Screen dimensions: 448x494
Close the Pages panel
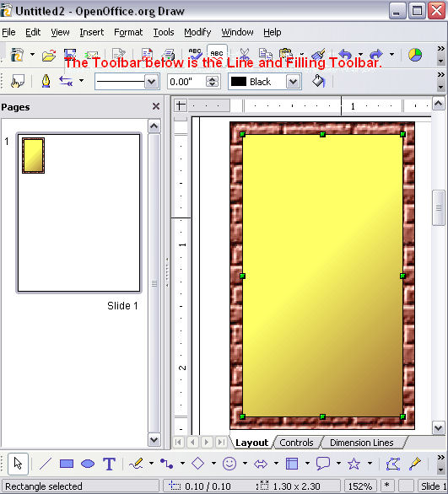point(156,106)
